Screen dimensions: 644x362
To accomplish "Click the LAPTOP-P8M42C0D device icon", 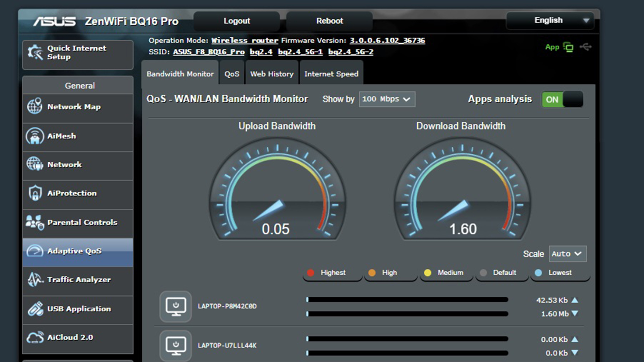I will (x=175, y=307).
